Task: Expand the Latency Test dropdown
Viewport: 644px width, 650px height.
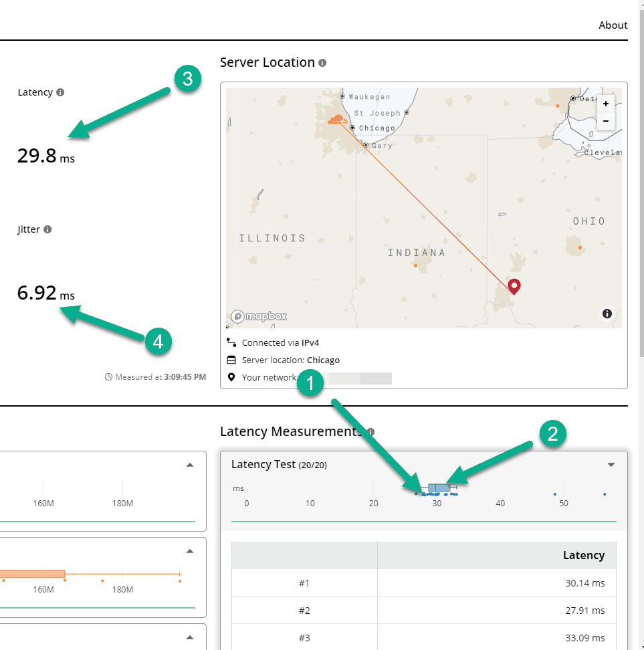Action: point(611,464)
